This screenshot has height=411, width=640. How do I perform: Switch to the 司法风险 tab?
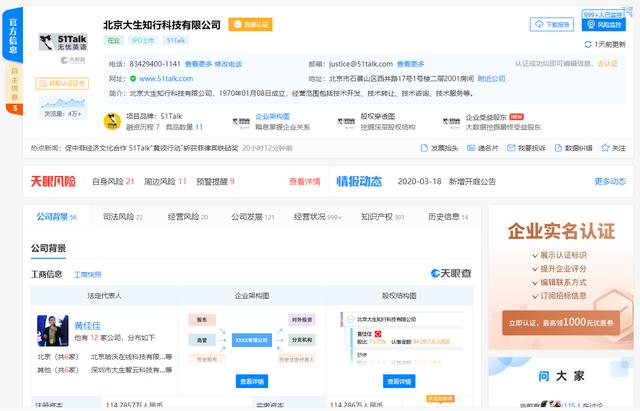pos(123,217)
